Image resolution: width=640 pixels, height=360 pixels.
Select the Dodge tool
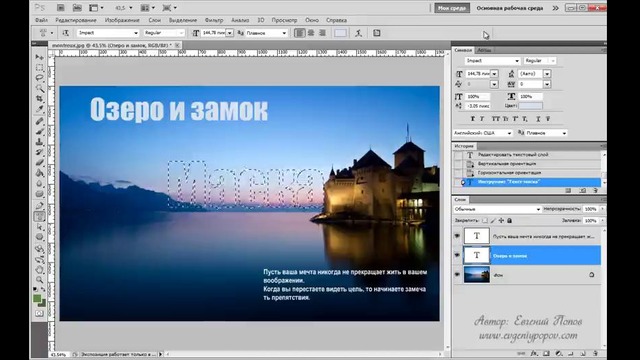(39, 194)
